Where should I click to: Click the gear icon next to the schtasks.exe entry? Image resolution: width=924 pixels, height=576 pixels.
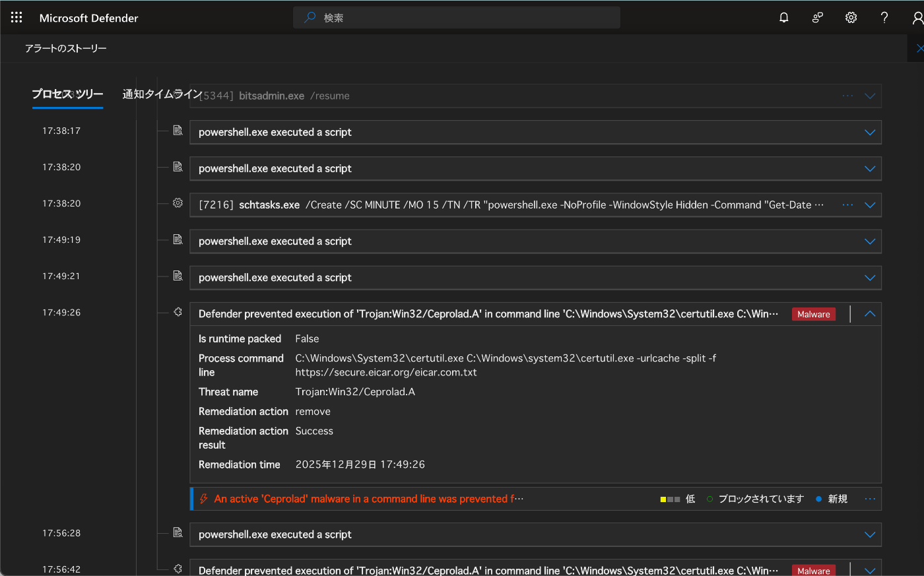178,203
